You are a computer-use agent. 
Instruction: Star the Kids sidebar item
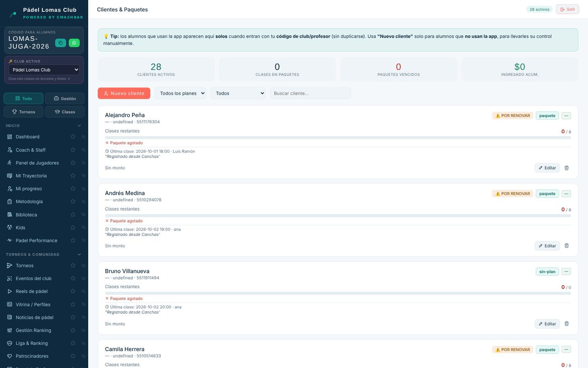[73, 228]
